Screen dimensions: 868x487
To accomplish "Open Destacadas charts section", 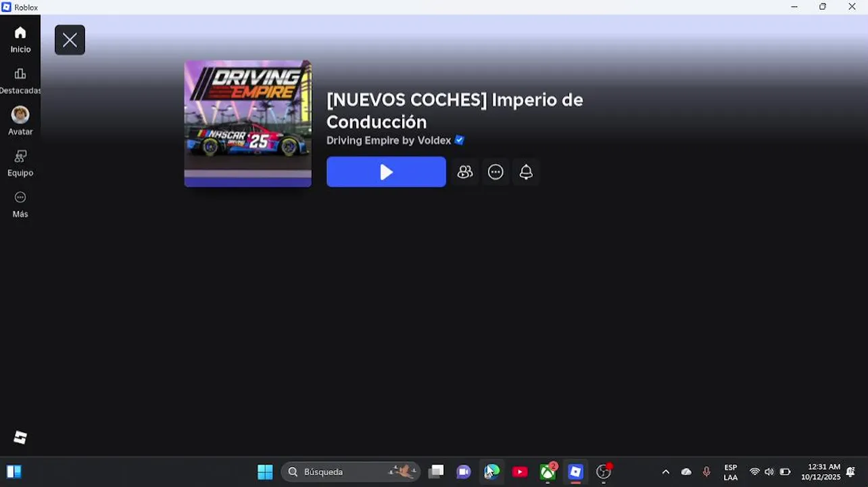I will (x=20, y=81).
